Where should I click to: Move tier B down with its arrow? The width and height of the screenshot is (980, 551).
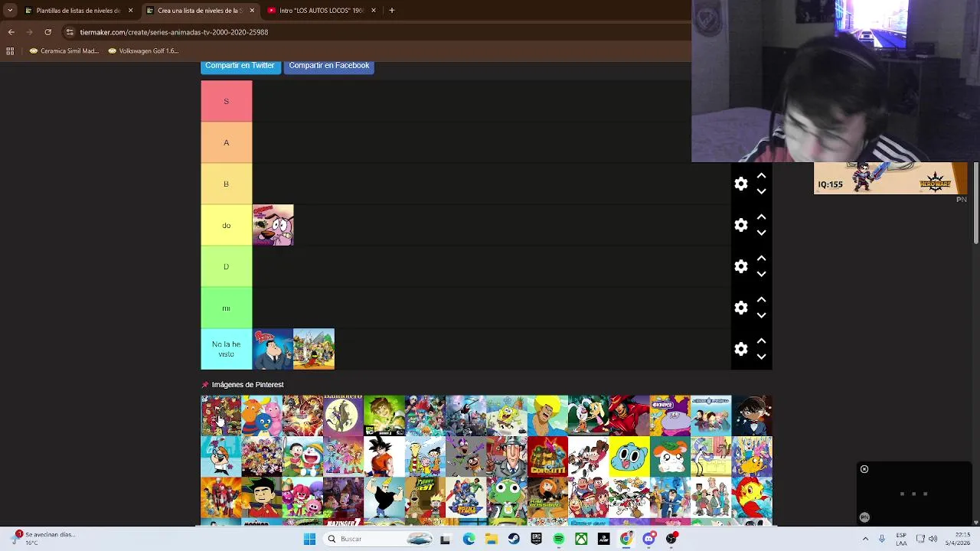point(761,191)
